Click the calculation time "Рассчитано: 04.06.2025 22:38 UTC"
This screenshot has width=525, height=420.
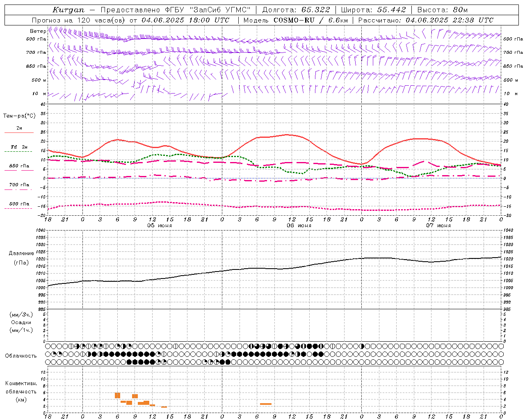(426, 20)
